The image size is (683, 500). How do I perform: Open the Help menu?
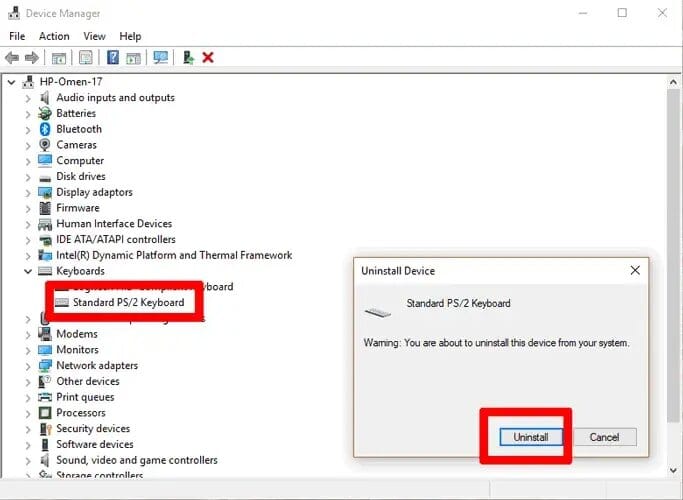[130, 36]
